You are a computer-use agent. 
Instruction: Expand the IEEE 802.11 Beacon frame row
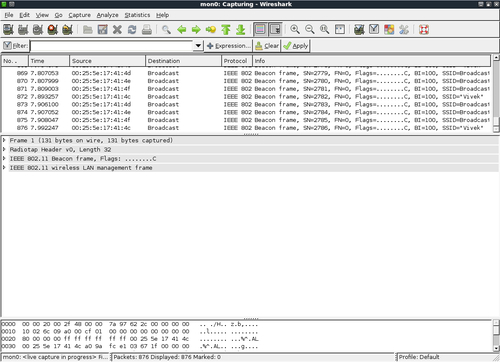[x=4, y=159]
